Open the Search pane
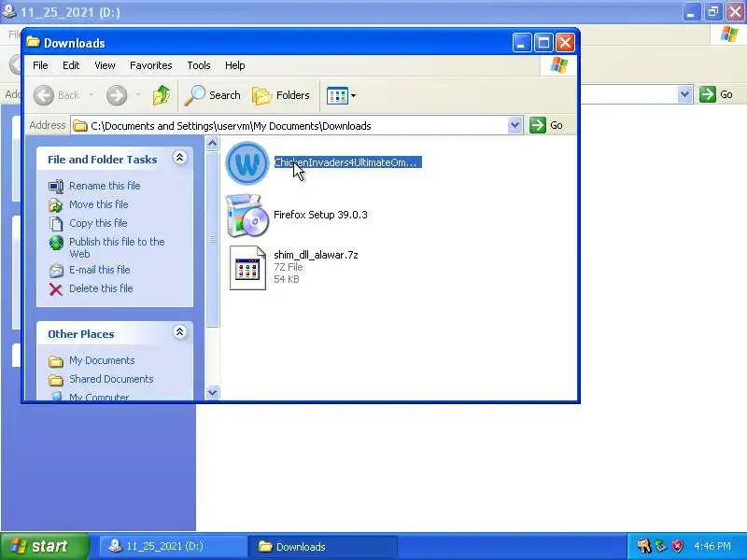 [x=213, y=95]
